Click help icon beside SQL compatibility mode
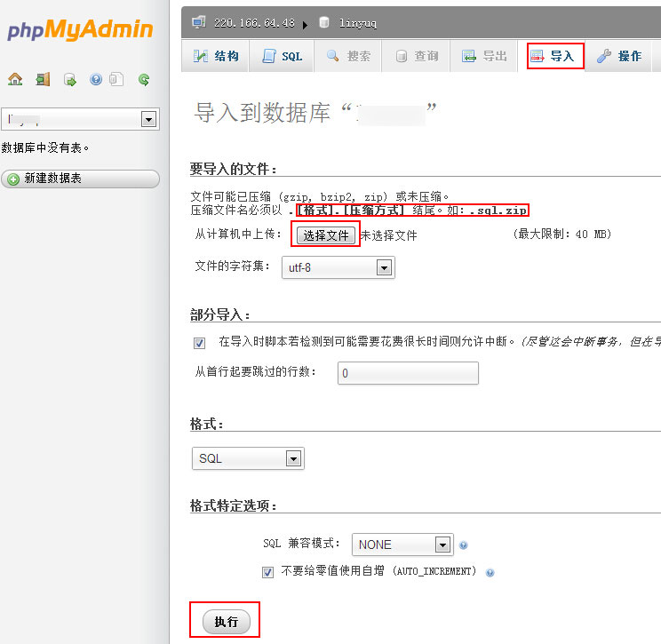The width and height of the screenshot is (661, 644). coord(464,545)
